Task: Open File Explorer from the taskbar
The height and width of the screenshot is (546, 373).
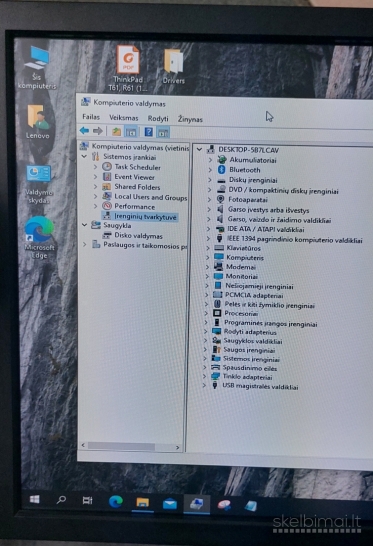Action: (x=142, y=502)
